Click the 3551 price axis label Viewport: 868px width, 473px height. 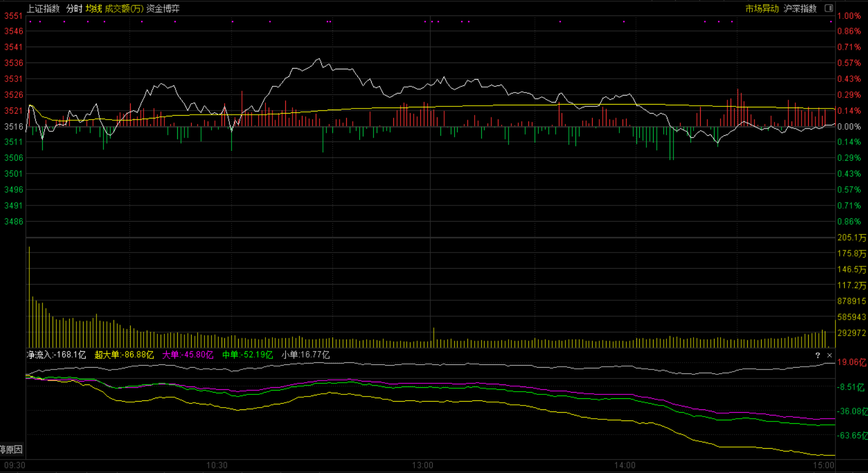pos(14,16)
